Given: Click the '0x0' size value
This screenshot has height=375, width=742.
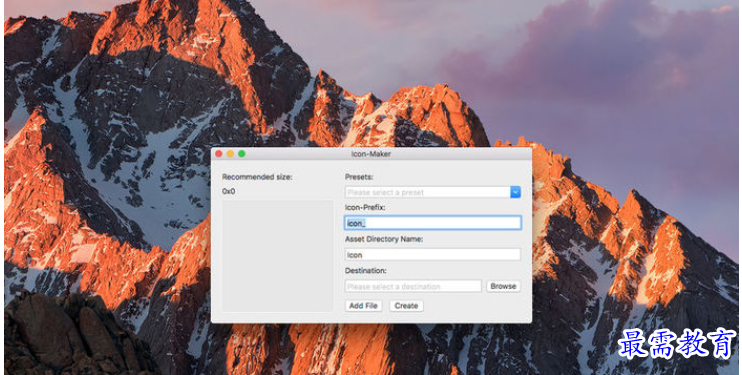Looking at the screenshot, I should [229, 191].
